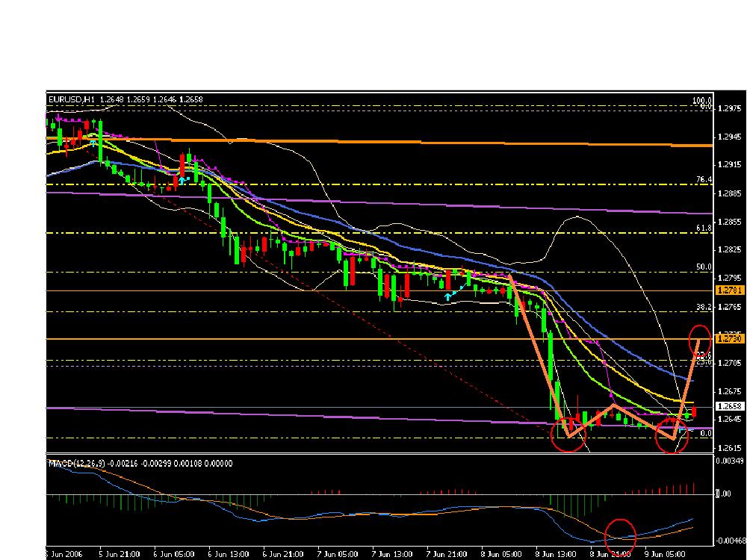The width and height of the screenshot is (747, 560).
Task: Select the 0.00349 MACD scale value
Action: (x=731, y=461)
